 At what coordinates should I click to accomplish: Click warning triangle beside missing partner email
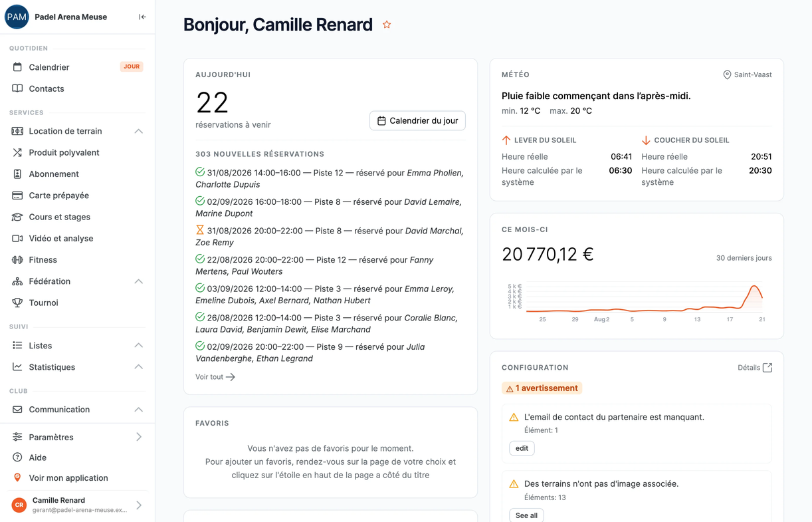[514, 418]
